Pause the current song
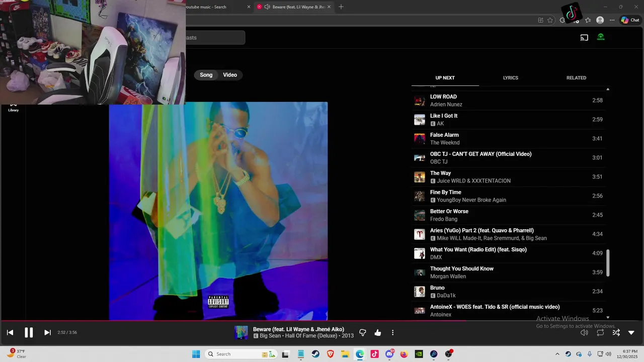The height and width of the screenshot is (362, 644). coord(29,332)
